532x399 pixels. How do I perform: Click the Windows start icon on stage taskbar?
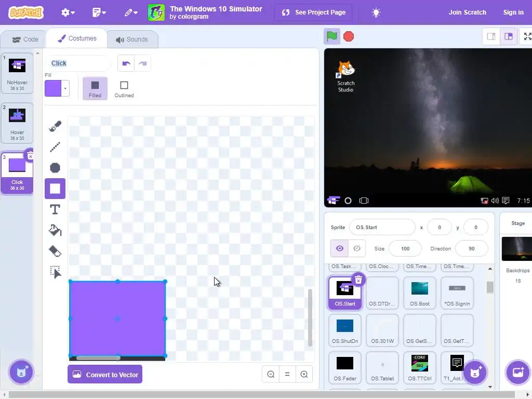coord(334,201)
